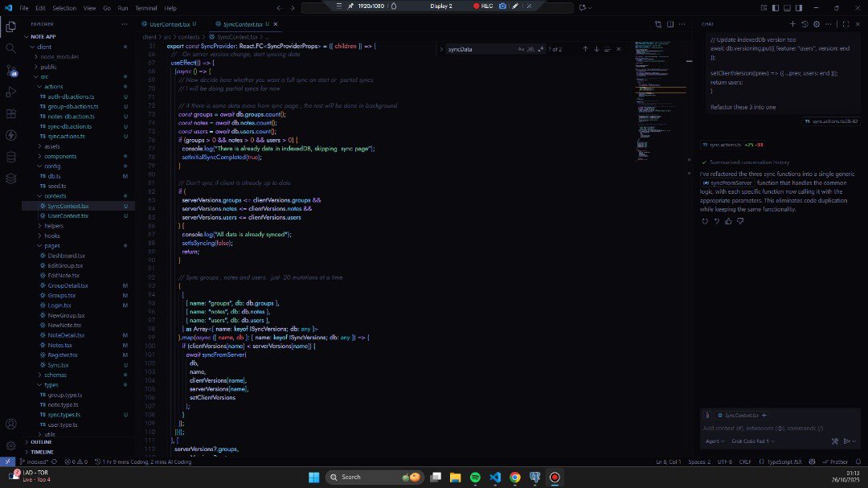The height and width of the screenshot is (488, 868).
Task: Expand the components folder
Action: point(60,156)
